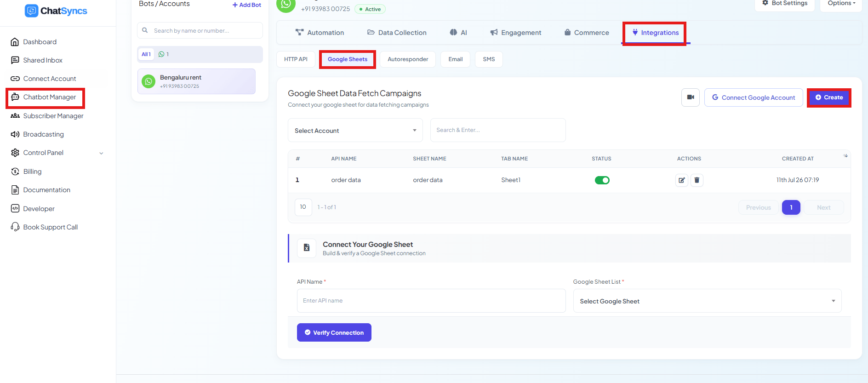Switch to the Data Collection tab
The height and width of the screenshot is (383, 868).
pyautogui.click(x=397, y=33)
